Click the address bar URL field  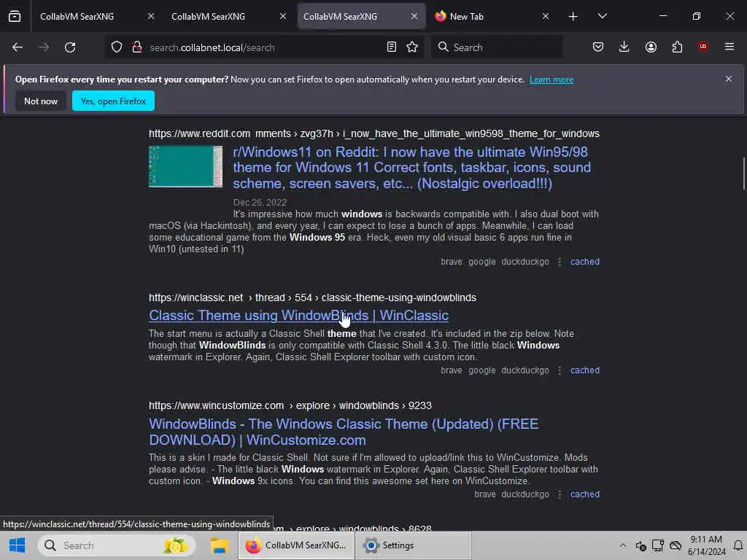click(x=263, y=47)
